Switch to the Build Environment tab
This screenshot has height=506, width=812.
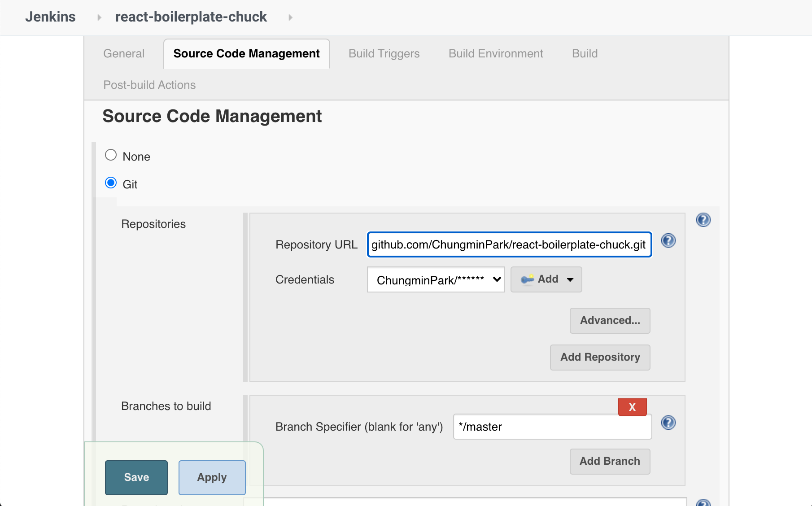[496, 53]
